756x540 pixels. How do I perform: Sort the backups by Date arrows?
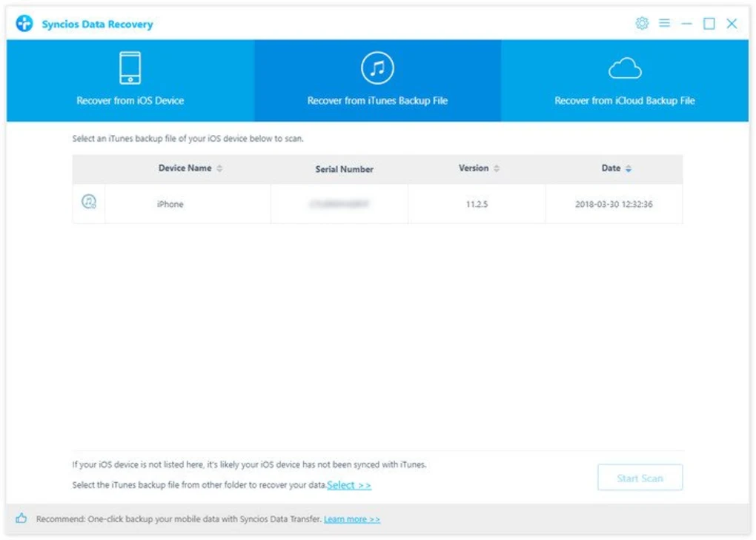(629, 169)
